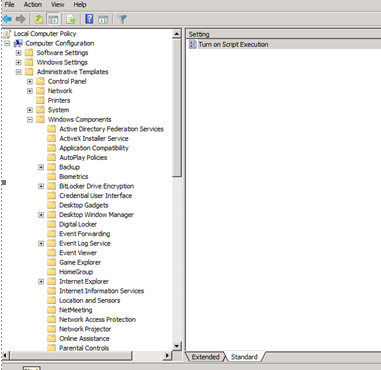This screenshot has height=370, width=381.
Task: Click the Export List toolbar icon
Action: pos(71,19)
